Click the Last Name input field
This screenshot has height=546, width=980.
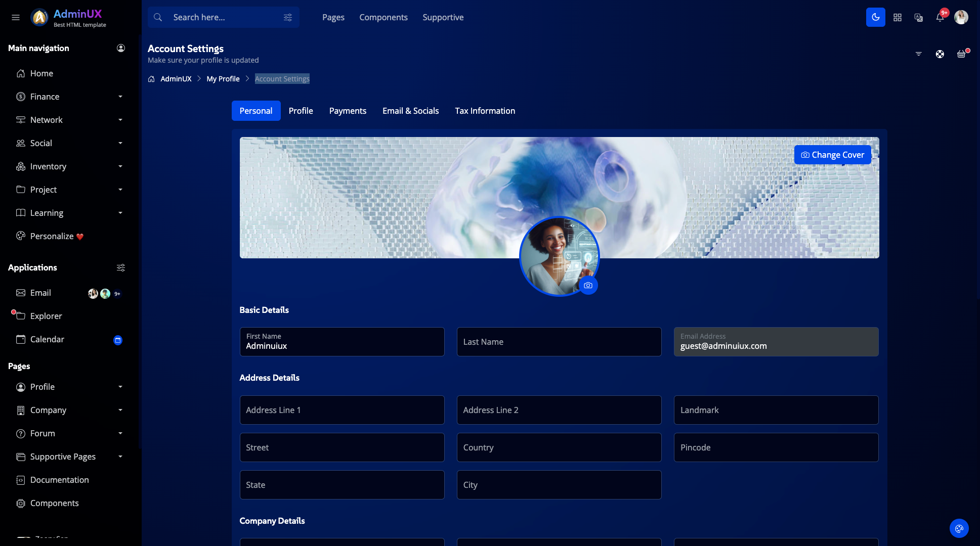(x=559, y=342)
